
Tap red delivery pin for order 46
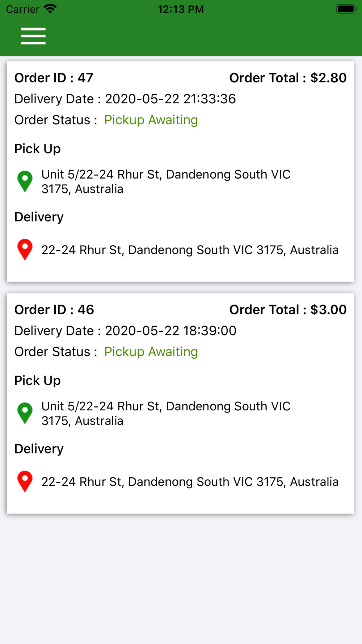(x=25, y=481)
